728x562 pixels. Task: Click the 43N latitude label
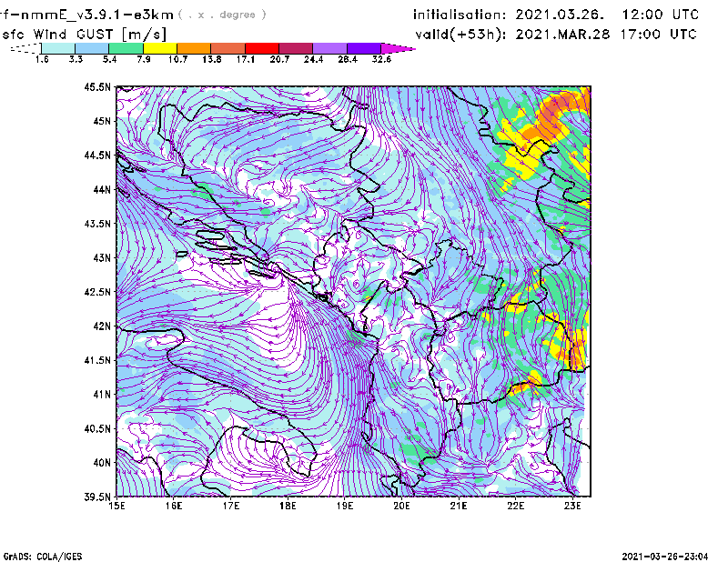pos(102,257)
